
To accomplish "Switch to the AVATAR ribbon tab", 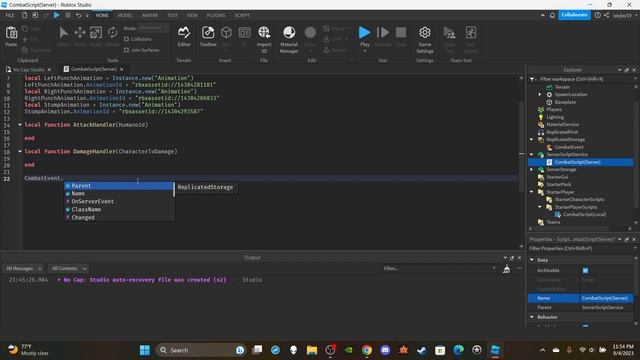I will pyautogui.click(x=150, y=15).
